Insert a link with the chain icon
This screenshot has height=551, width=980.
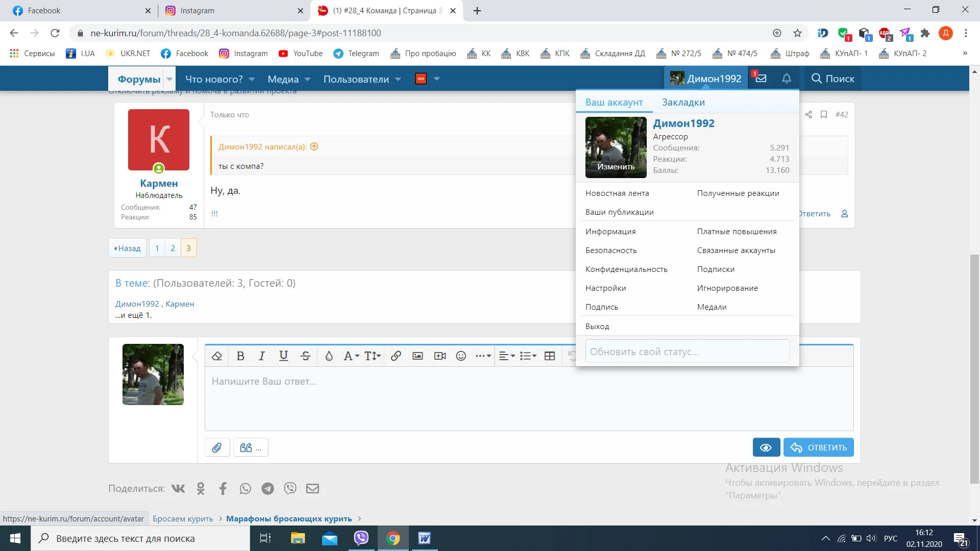pyautogui.click(x=396, y=356)
